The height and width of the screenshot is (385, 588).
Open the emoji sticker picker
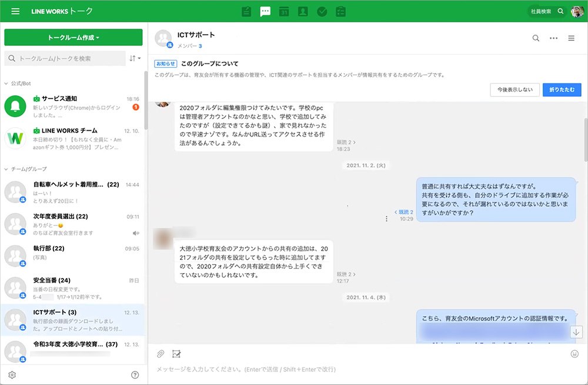point(574,354)
